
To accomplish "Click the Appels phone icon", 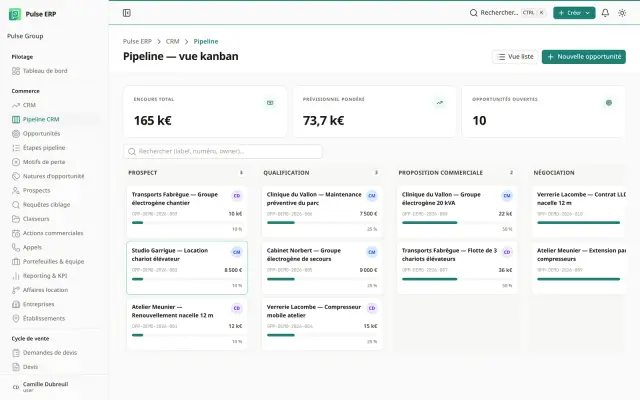I will pos(16,247).
